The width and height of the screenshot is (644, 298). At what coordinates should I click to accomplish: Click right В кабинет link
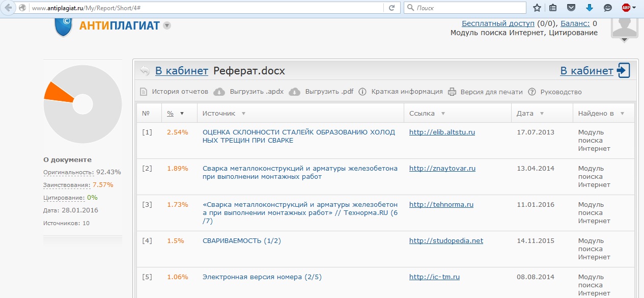(x=587, y=71)
